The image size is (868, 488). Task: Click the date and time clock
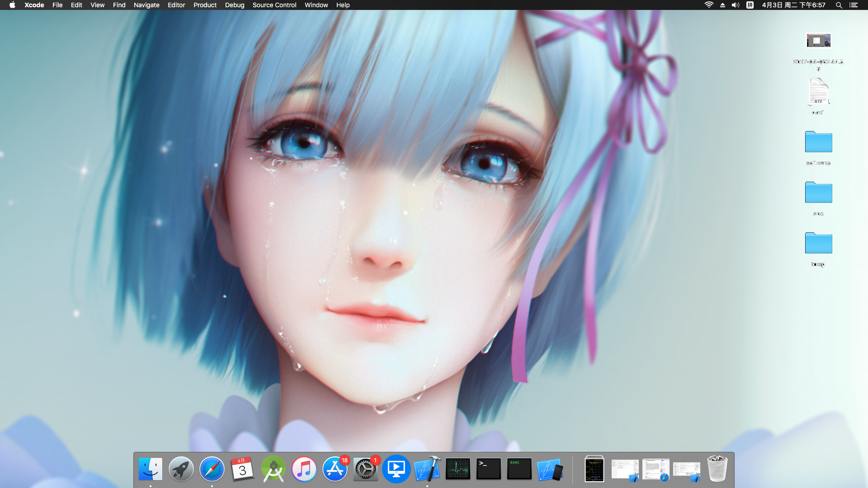coord(793,5)
